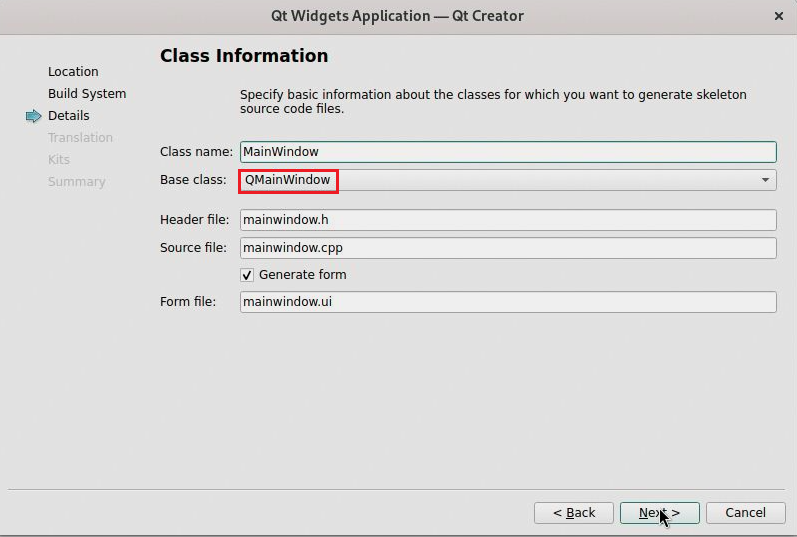Click the skeleton source code description text
797x537 pixels.
(x=493, y=101)
